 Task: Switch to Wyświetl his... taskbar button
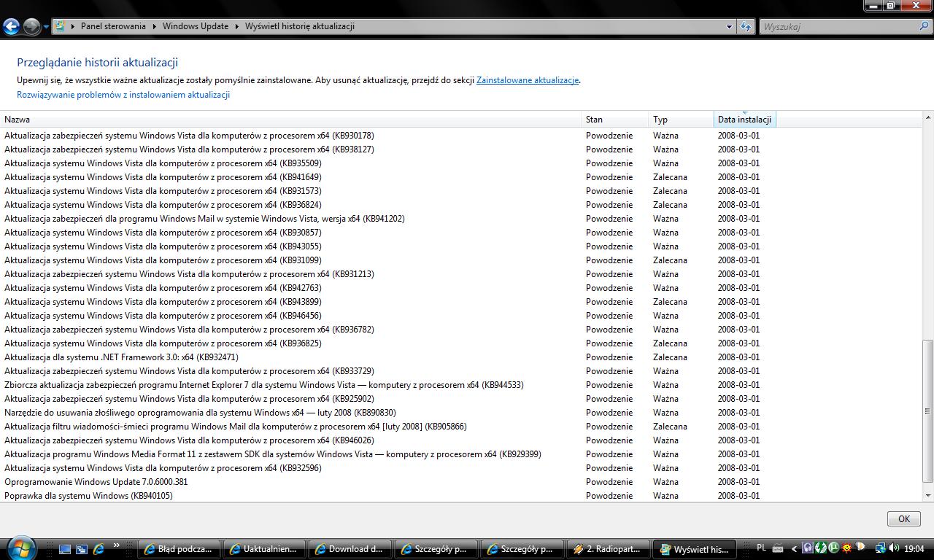[692, 549]
